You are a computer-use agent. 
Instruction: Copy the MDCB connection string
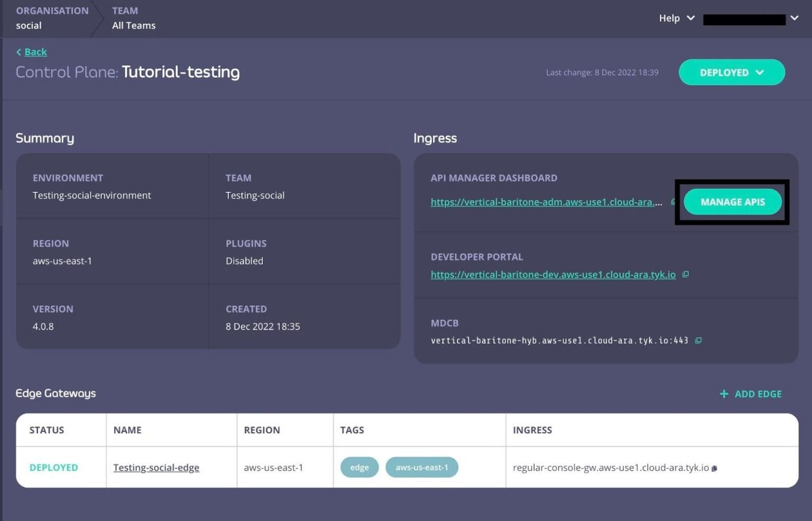pyautogui.click(x=698, y=340)
